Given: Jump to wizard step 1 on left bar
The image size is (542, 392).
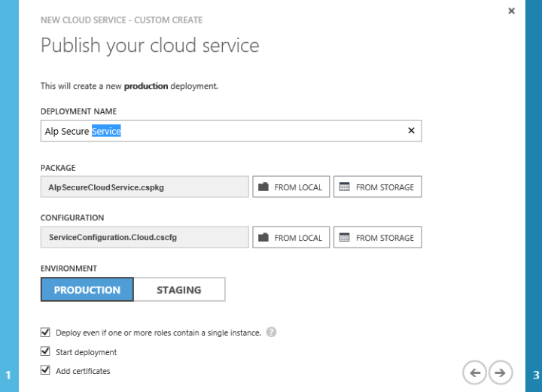Looking at the screenshot, I should 8,375.
